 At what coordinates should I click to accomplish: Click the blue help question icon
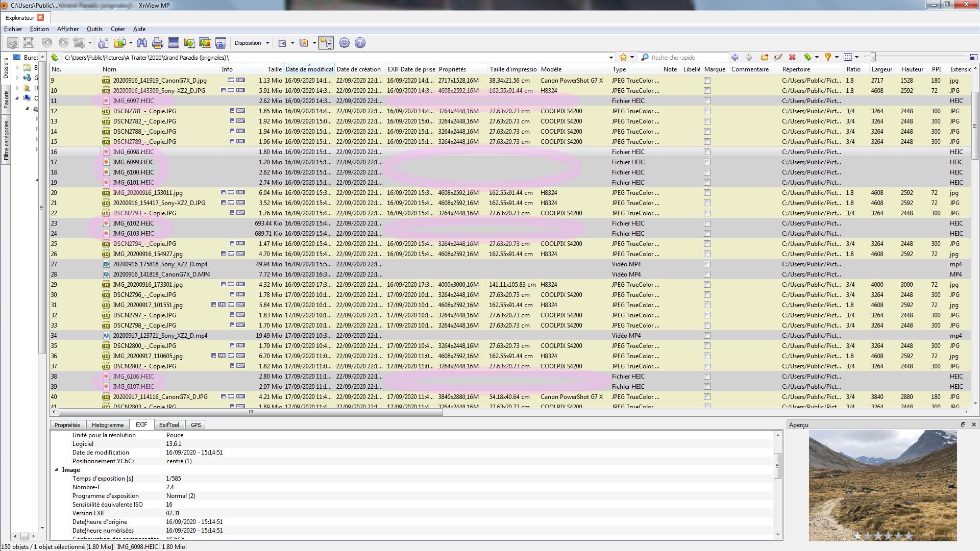pyautogui.click(x=360, y=43)
